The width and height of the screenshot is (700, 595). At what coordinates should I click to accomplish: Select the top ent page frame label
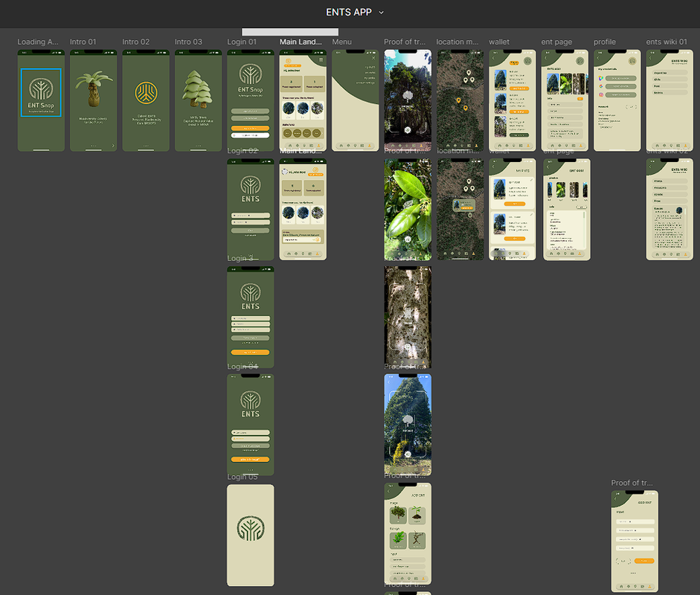(x=556, y=42)
